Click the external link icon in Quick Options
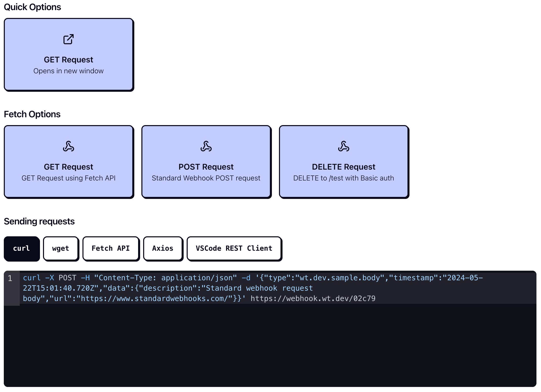541x392 pixels. coord(69,39)
